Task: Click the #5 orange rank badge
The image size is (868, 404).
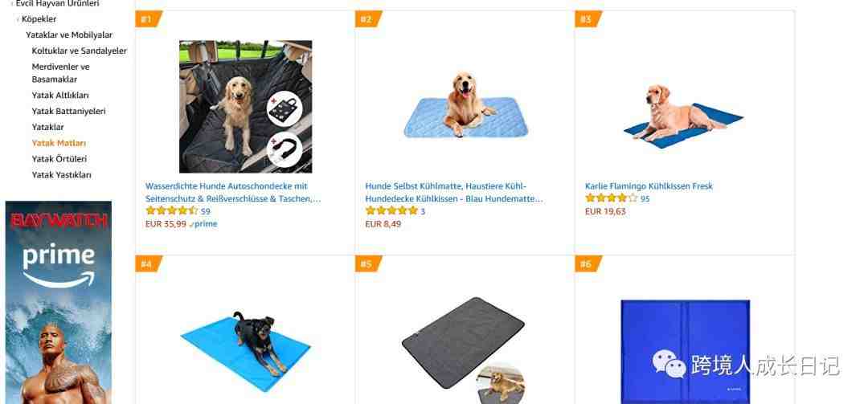Action: [x=367, y=264]
